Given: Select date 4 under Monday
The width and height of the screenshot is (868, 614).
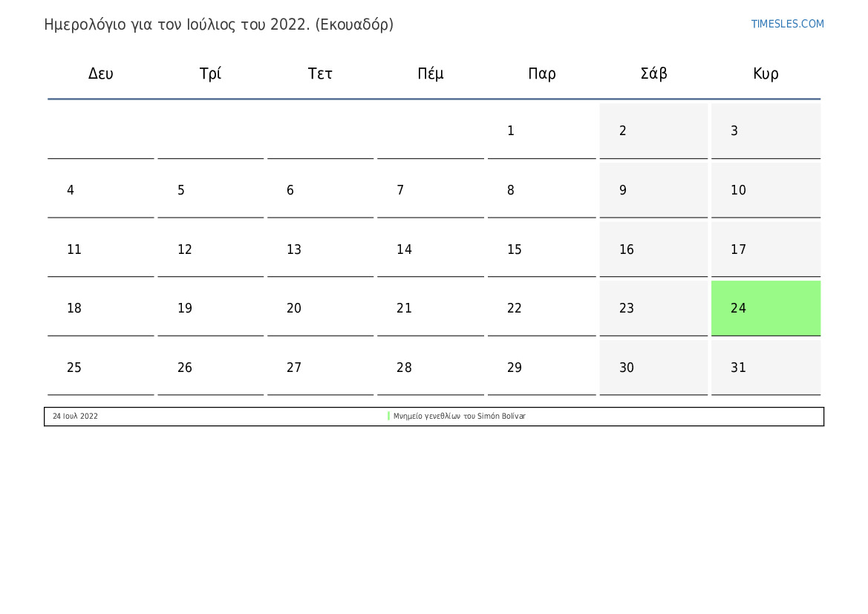Looking at the screenshot, I should point(101,190).
